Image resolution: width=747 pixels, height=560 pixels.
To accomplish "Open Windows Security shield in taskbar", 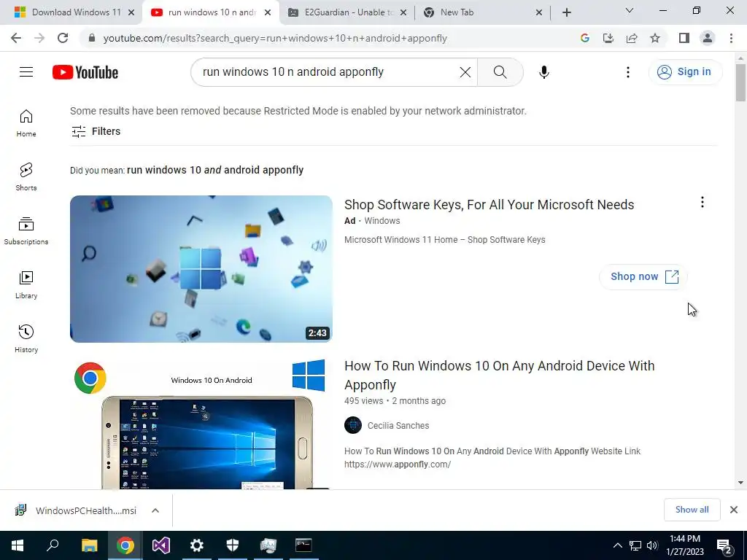I will [233, 545].
